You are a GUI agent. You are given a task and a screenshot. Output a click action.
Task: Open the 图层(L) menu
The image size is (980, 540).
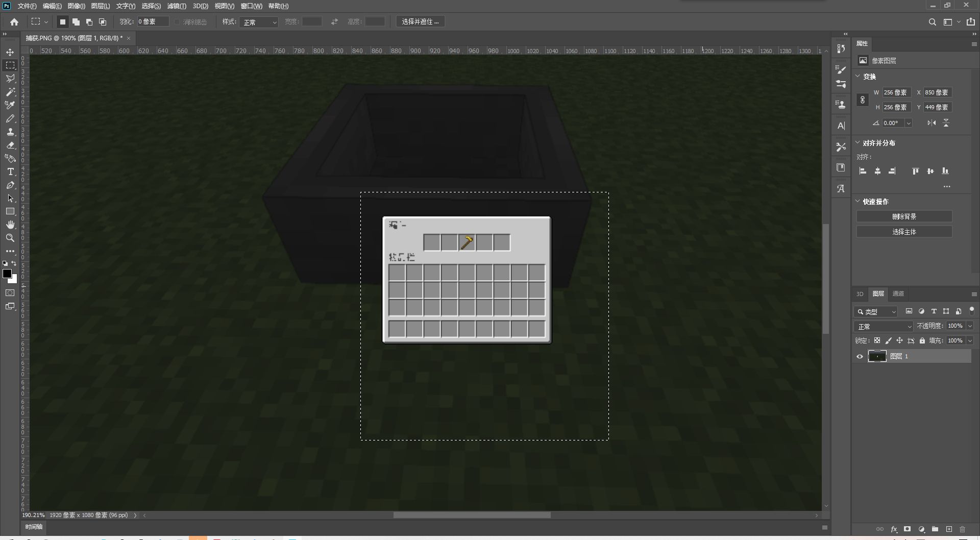point(100,6)
